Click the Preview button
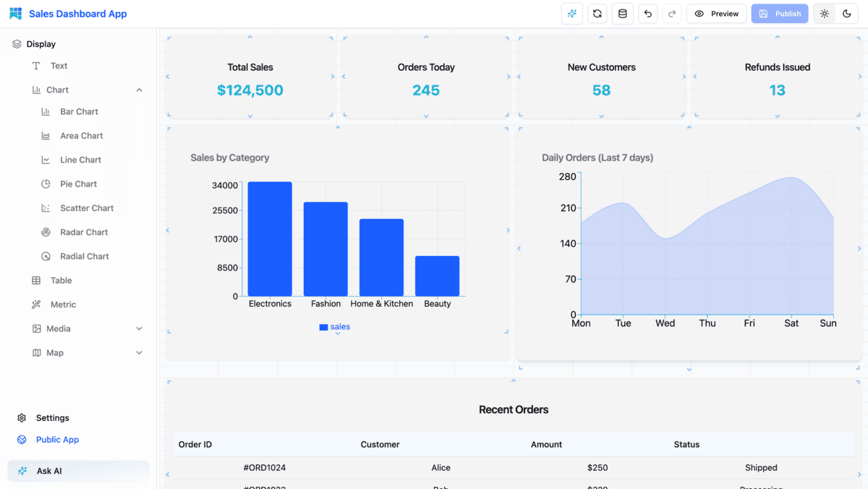The height and width of the screenshot is (489, 868). (x=716, y=13)
